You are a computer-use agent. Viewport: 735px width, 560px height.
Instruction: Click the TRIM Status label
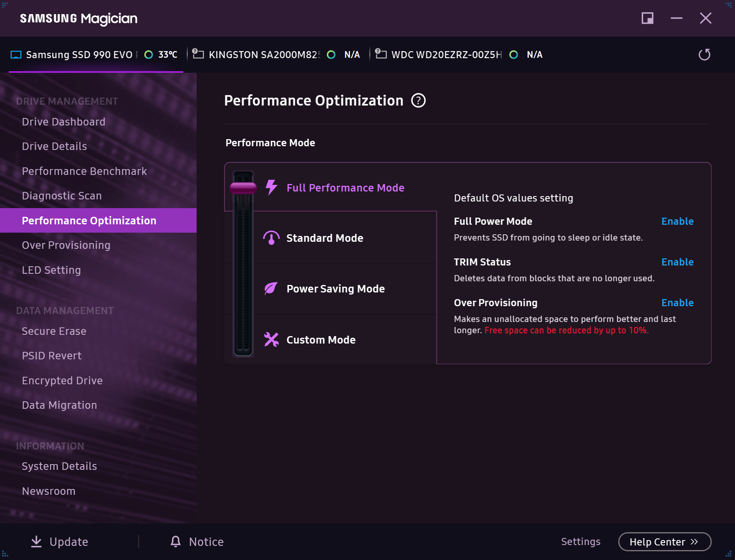(x=482, y=262)
